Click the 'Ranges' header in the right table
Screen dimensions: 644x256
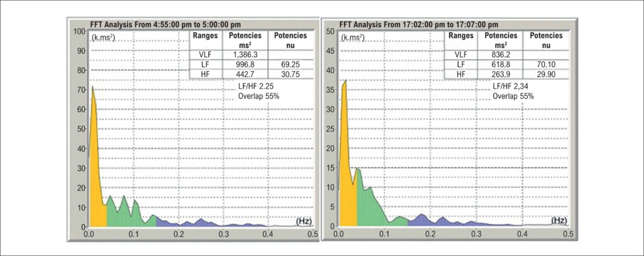461,35
